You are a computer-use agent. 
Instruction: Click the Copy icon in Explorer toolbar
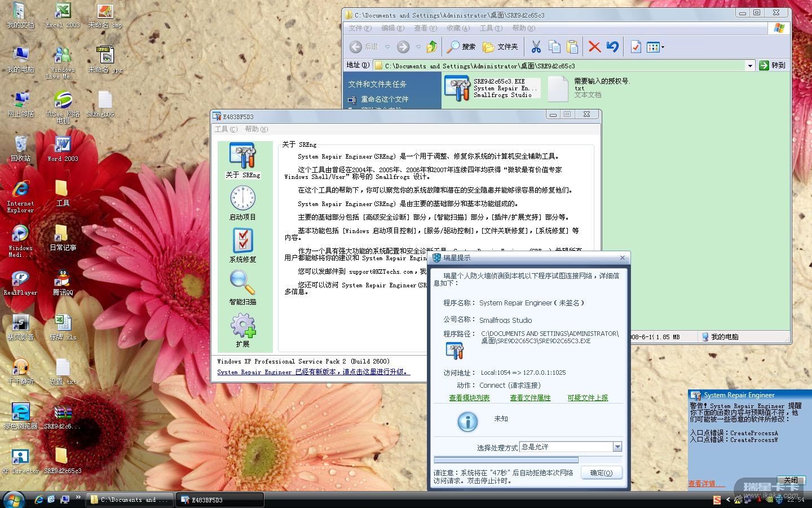(554, 47)
